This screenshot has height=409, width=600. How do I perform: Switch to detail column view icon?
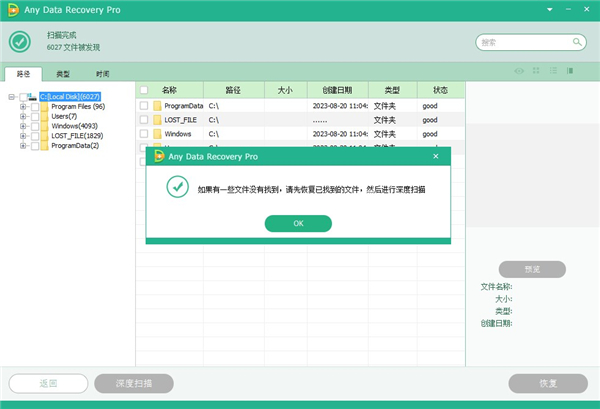569,71
